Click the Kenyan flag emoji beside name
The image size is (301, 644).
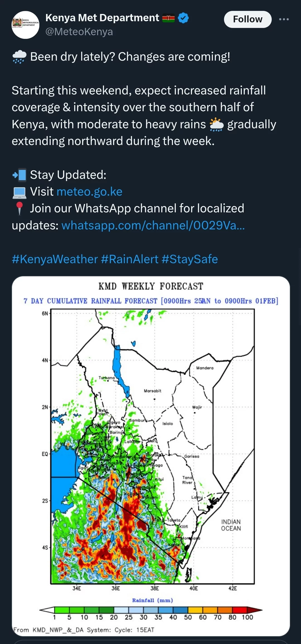coord(168,18)
